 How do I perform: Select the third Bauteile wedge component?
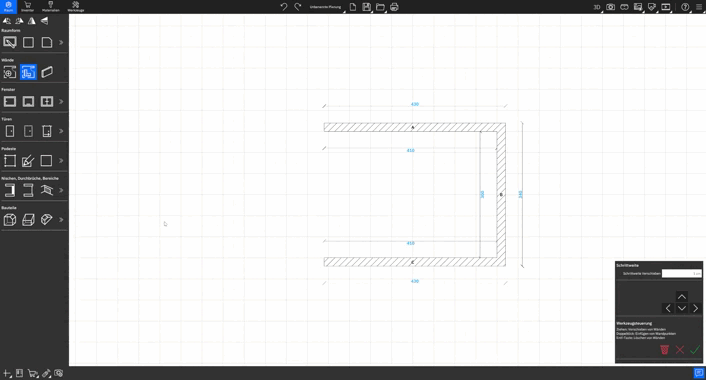[x=47, y=220]
